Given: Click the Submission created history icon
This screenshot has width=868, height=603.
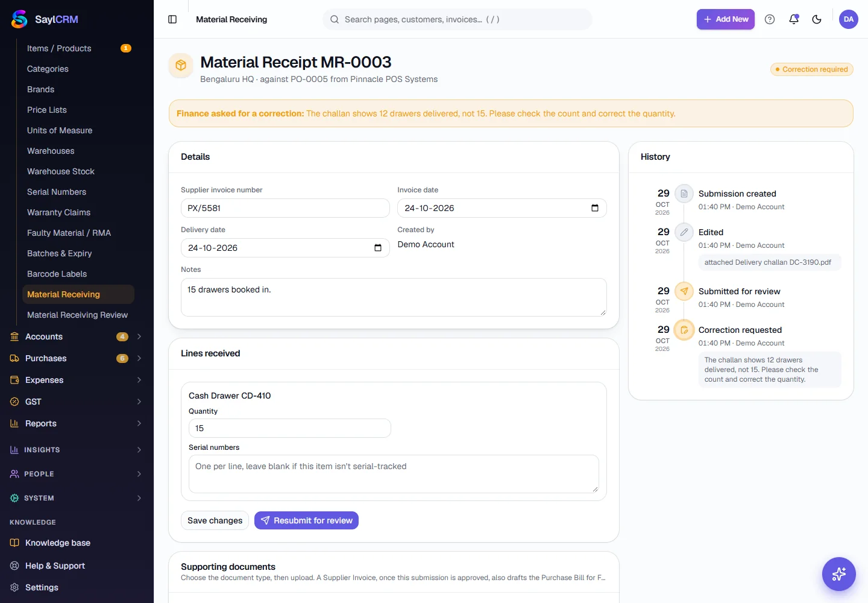Looking at the screenshot, I should (684, 194).
